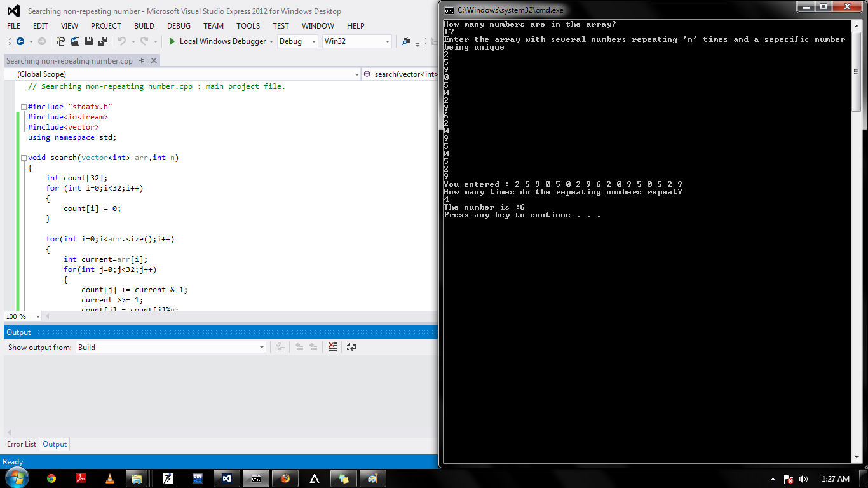The width and height of the screenshot is (868, 488).
Task: Click the New Project icon
Action: pos(60,41)
